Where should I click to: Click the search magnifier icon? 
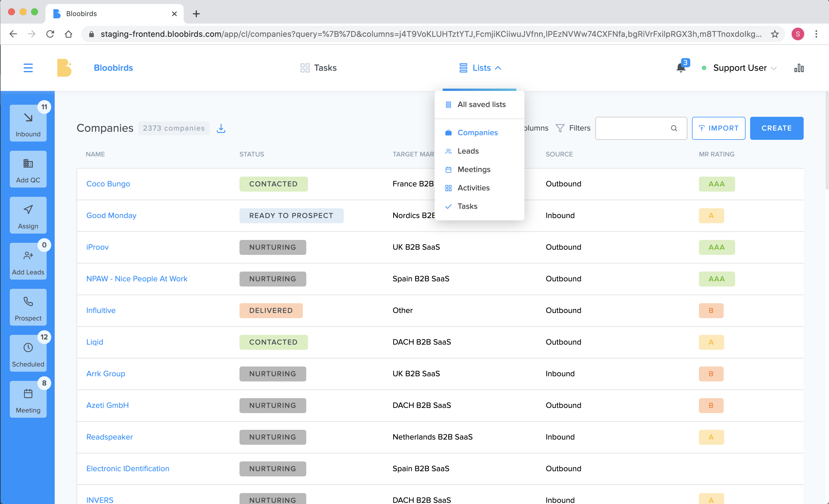click(x=674, y=128)
